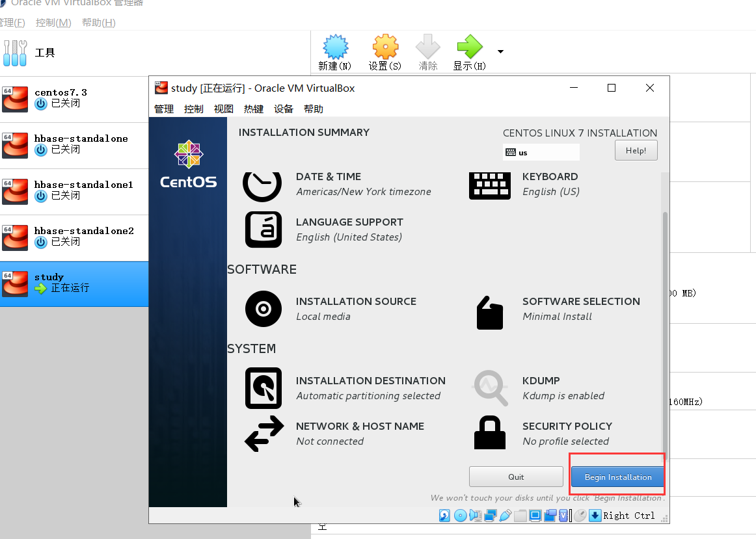
Task: Click the INSTALLATION DESTINATION heading
Action: [x=371, y=380]
